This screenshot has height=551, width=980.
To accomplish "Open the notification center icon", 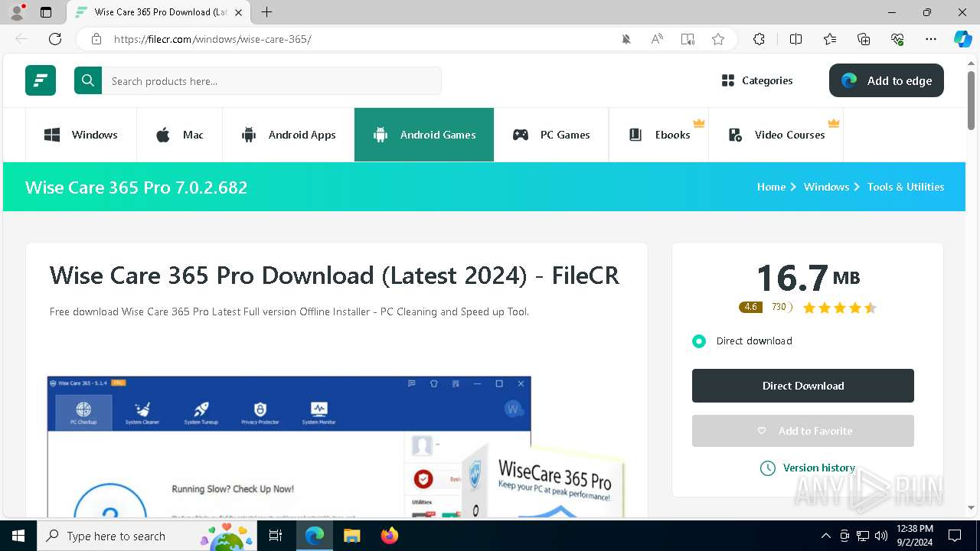I will tap(955, 536).
